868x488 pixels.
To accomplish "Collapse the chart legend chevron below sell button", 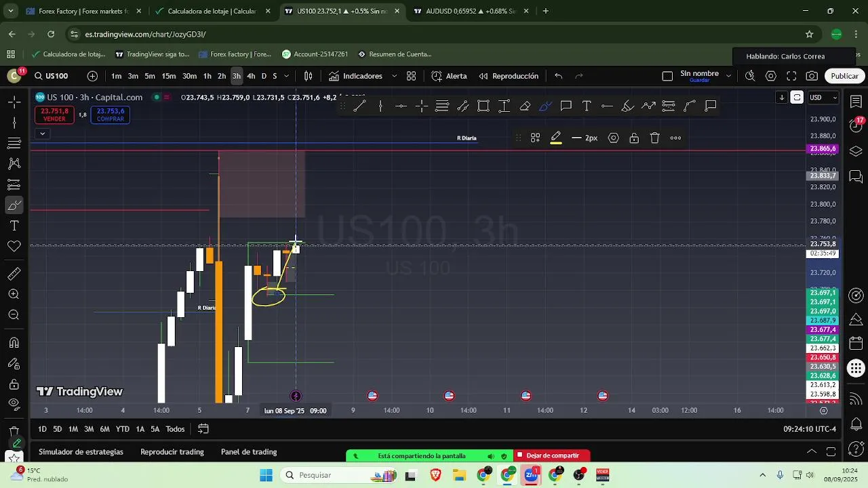I will (x=42, y=134).
